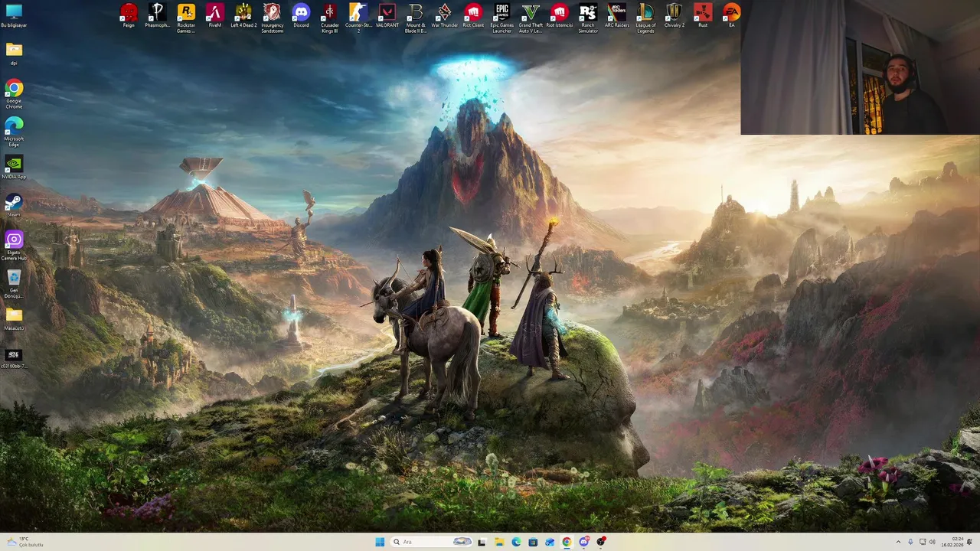Select the Bu bilgisayar desktop icon
Screen dimensions: 980x551
pos(14,15)
